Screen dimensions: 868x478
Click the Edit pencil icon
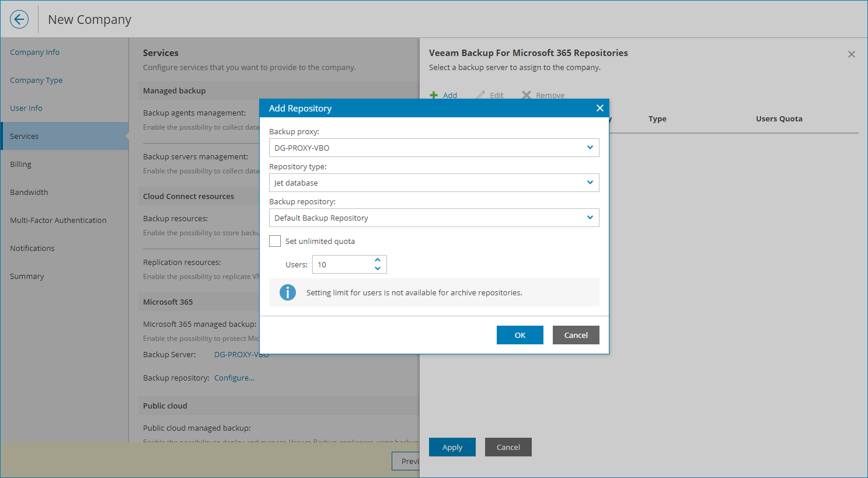coord(480,95)
